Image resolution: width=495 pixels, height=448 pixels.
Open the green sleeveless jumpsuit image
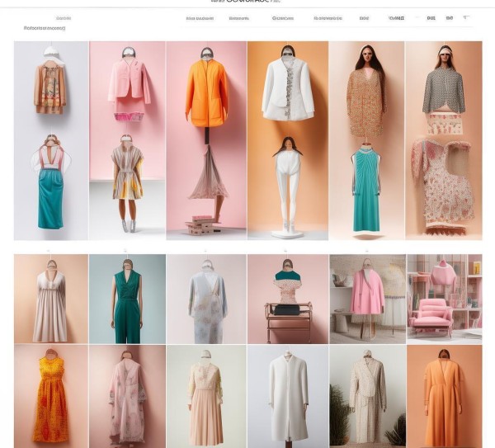[x=127, y=299]
